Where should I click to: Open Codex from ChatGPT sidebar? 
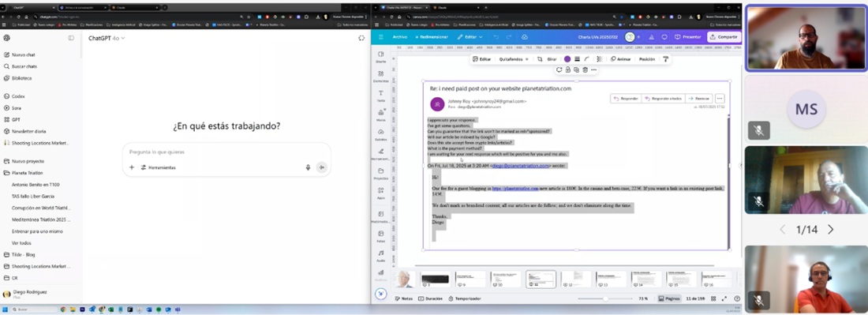18,96
